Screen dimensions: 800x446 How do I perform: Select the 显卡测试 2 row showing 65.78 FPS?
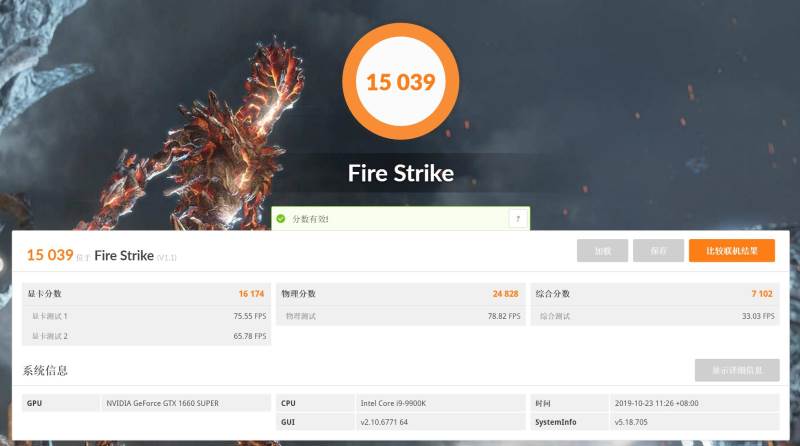click(x=146, y=336)
